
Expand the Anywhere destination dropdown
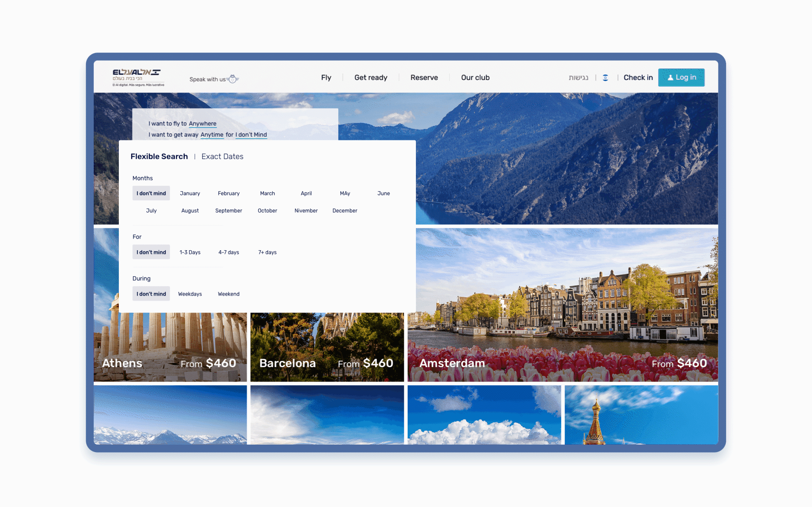click(202, 123)
